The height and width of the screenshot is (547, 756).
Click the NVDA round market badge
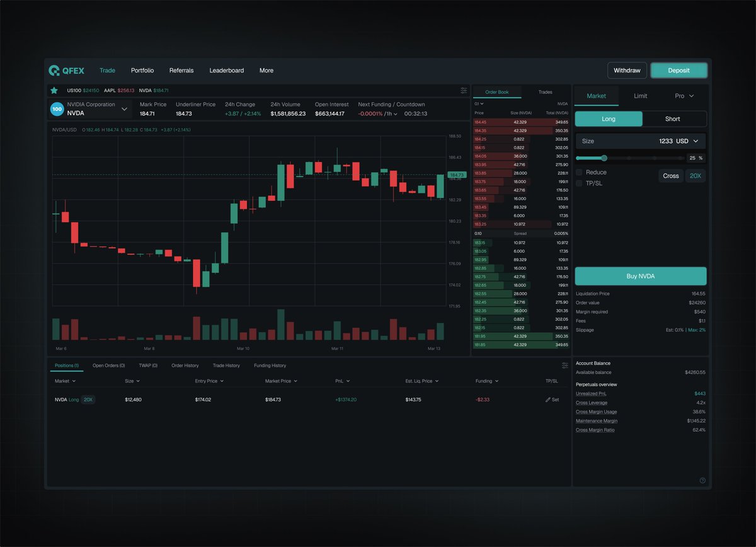57,109
